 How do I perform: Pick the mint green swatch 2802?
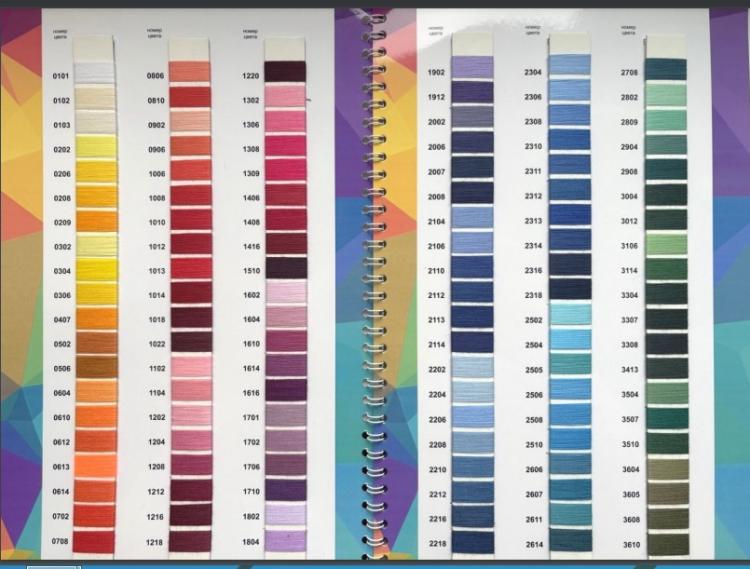click(666, 95)
